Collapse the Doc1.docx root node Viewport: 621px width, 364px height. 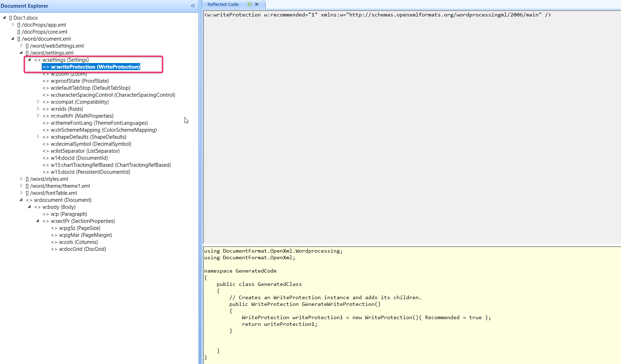tap(4, 18)
